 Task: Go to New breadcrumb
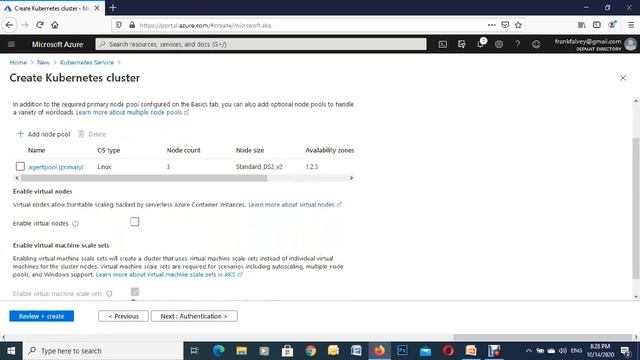43,62
